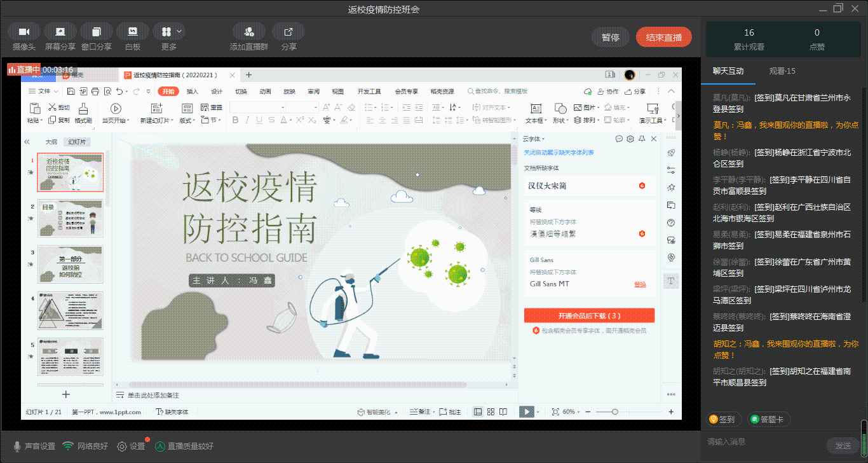Image resolution: width=868 pixels, height=463 pixels.
Task: Open sound settings (声音设置) microphone icon
Action: [18, 446]
